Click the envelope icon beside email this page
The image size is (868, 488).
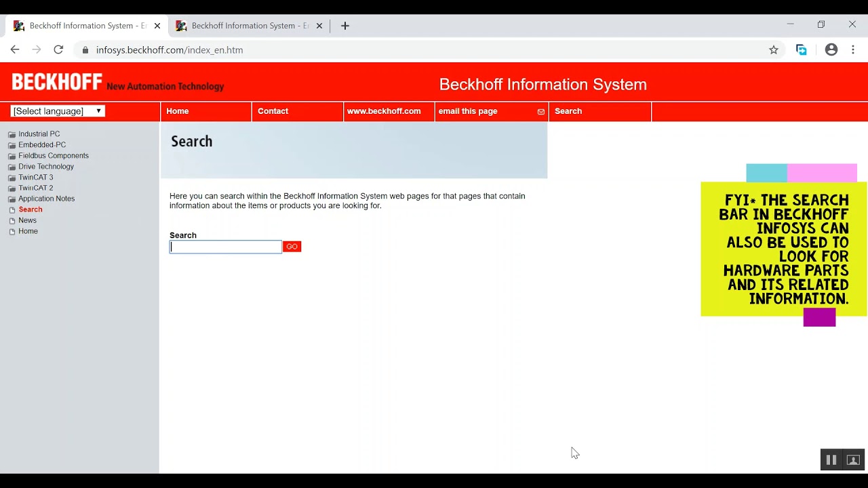coord(541,112)
